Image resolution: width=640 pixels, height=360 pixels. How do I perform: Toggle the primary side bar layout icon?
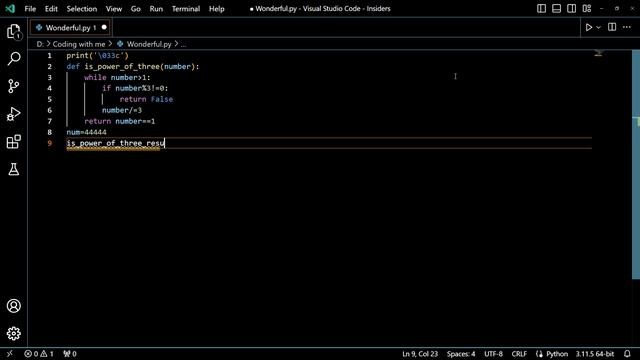(541, 9)
